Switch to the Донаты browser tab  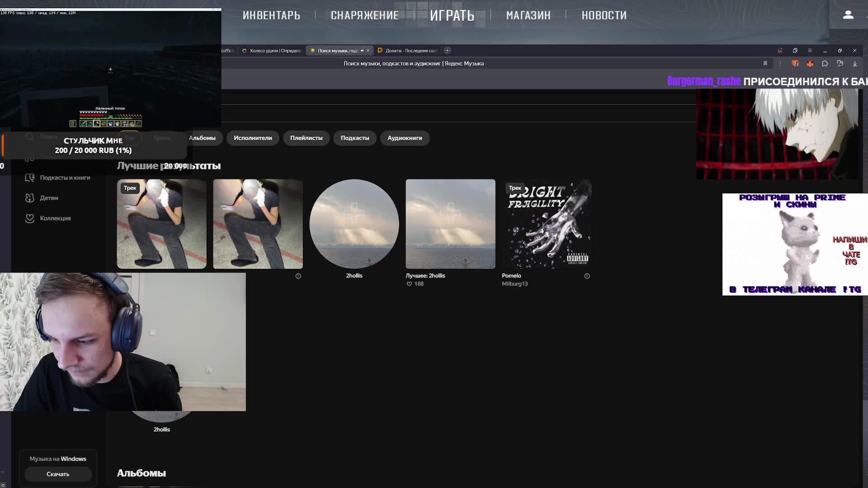(408, 51)
